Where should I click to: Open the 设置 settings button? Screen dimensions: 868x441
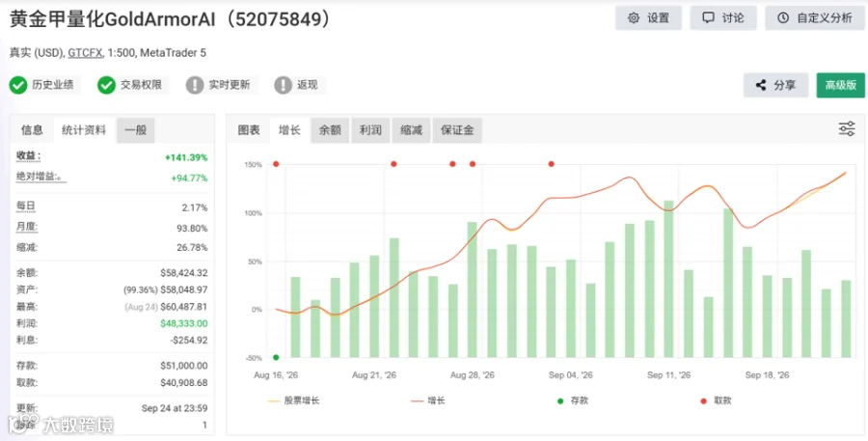(x=648, y=17)
